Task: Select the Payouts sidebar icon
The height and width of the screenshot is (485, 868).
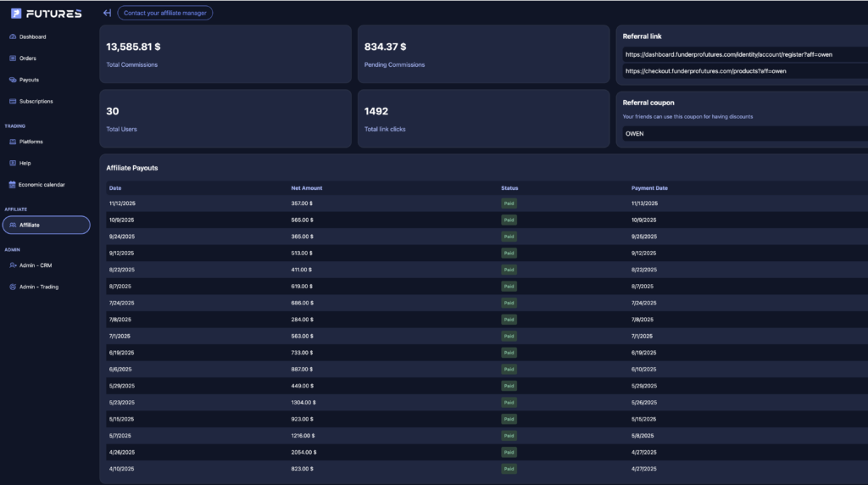Action: [13, 80]
